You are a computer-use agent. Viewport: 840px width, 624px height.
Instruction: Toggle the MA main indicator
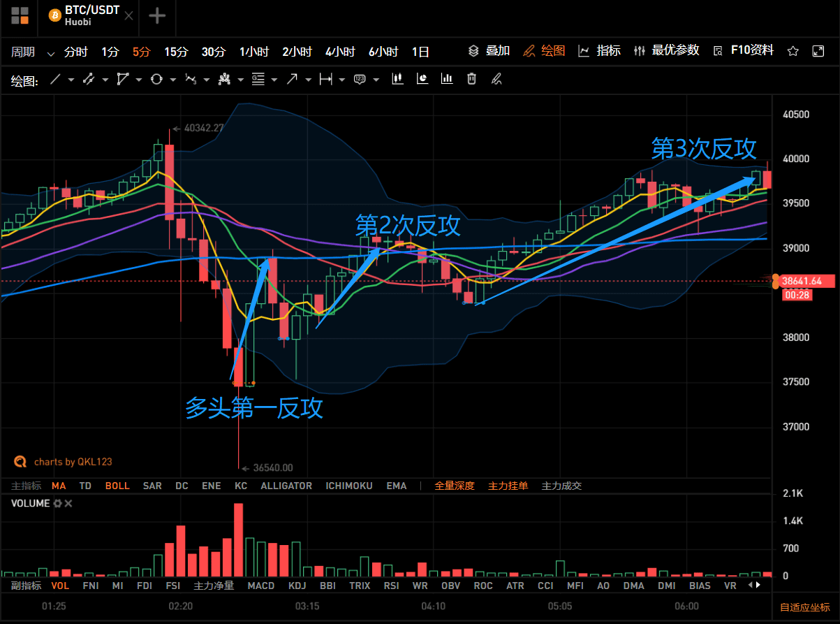(x=59, y=486)
